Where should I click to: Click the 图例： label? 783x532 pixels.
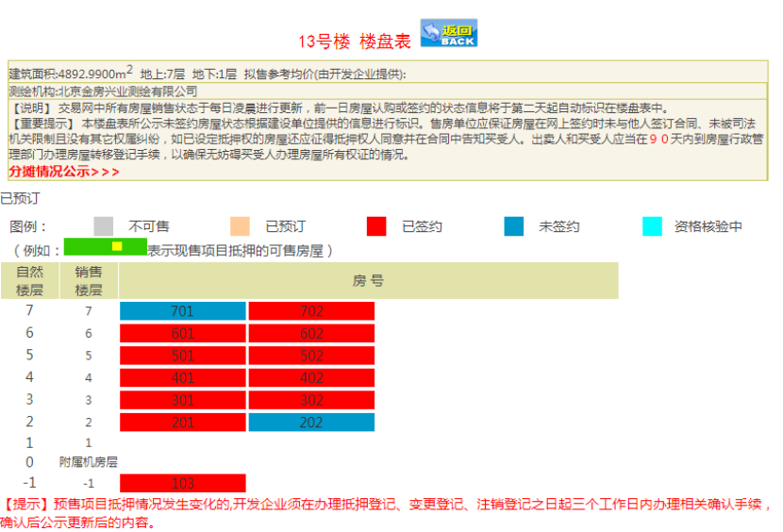point(28,226)
